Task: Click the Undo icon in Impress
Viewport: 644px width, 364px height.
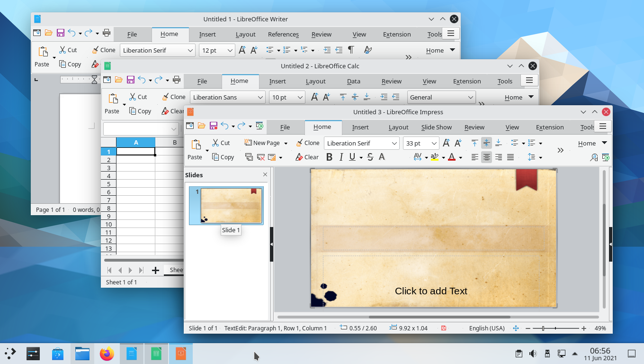Action: point(224,126)
